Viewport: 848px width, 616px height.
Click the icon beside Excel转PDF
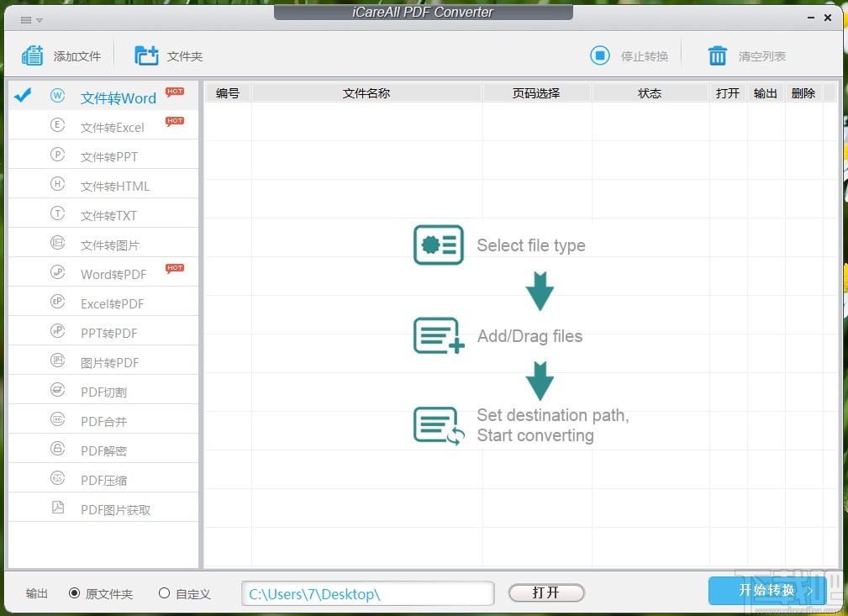pos(57,301)
